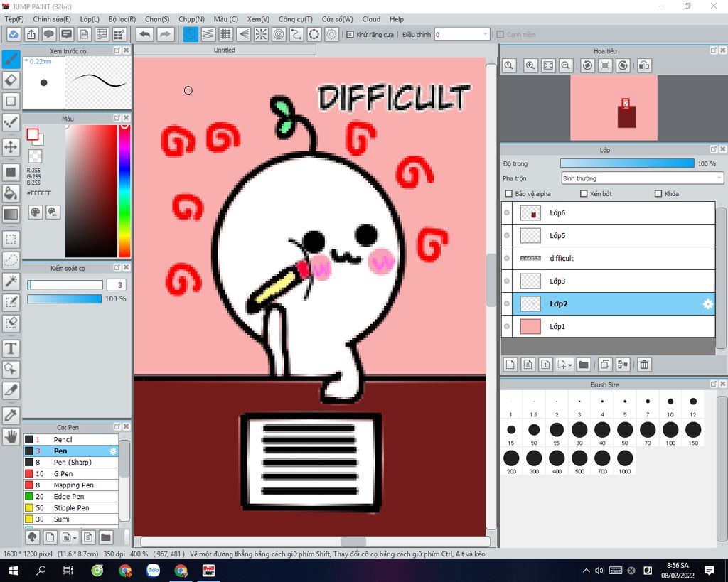Viewport: 728px width, 582px height.
Task: Open Cửa sổ(W) menu
Action: click(x=338, y=19)
